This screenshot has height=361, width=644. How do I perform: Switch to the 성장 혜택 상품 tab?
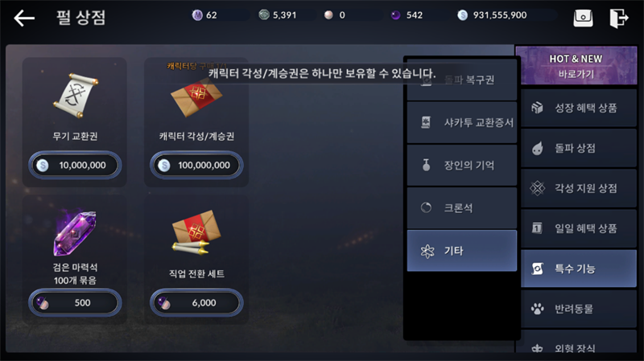click(579, 108)
